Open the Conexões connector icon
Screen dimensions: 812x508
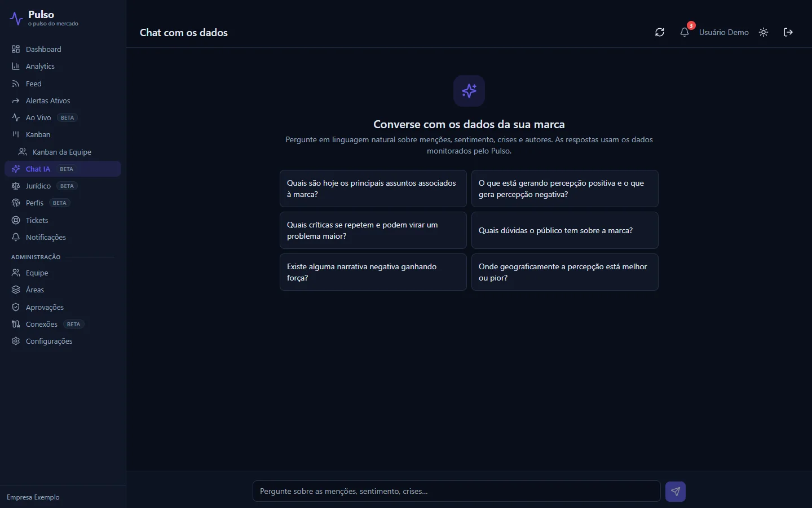click(16, 324)
